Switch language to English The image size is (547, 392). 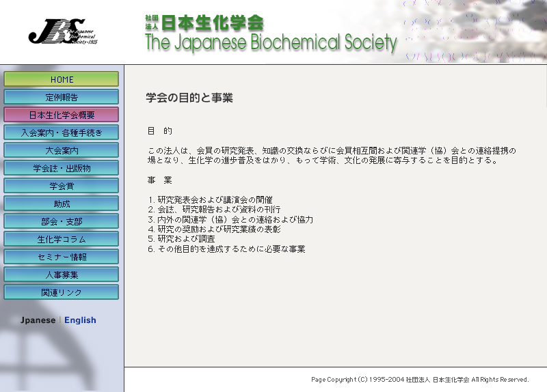[80, 320]
